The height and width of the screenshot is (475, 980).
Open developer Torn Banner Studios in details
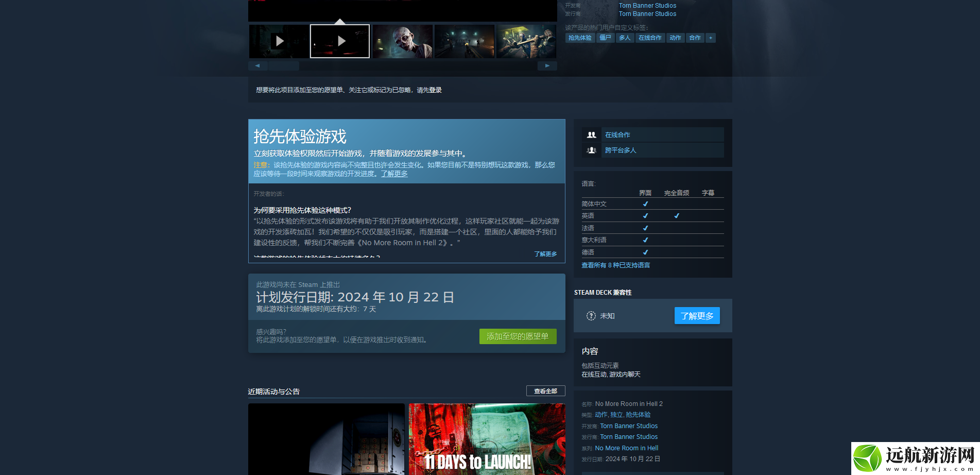click(x=629, y=426)
